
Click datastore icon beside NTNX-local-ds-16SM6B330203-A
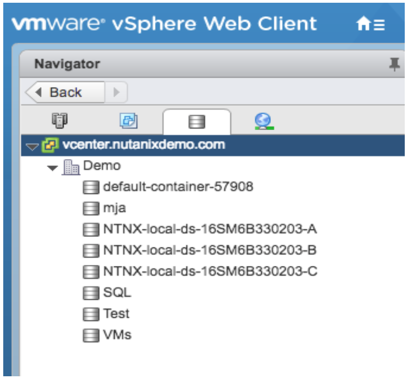tap(91, 230)
